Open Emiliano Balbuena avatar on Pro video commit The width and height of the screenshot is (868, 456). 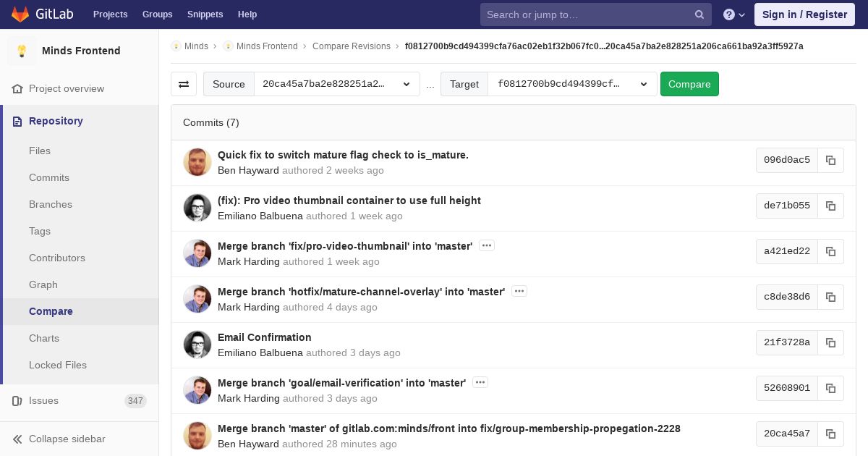(x=197, y=208)
